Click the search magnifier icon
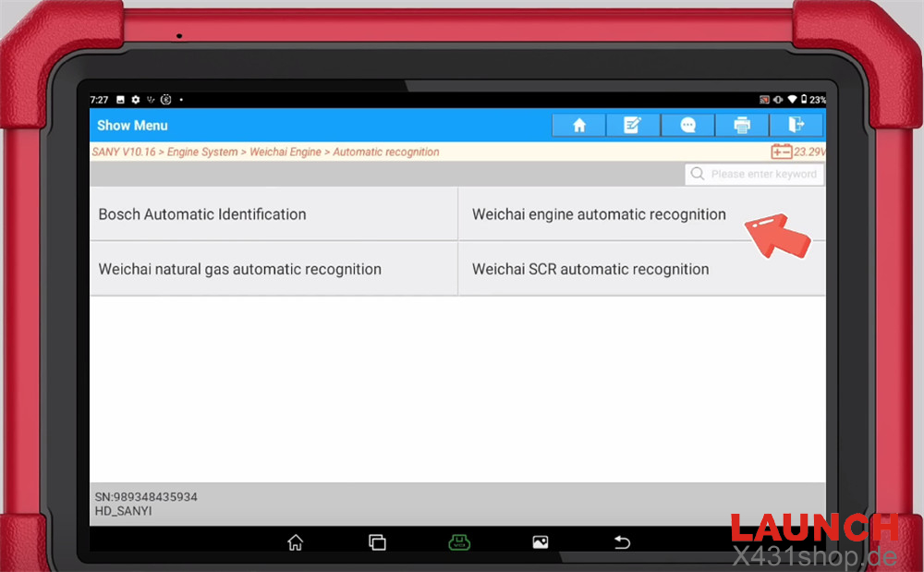The width and height of the screenshot is (924, 572). point(698,174)
